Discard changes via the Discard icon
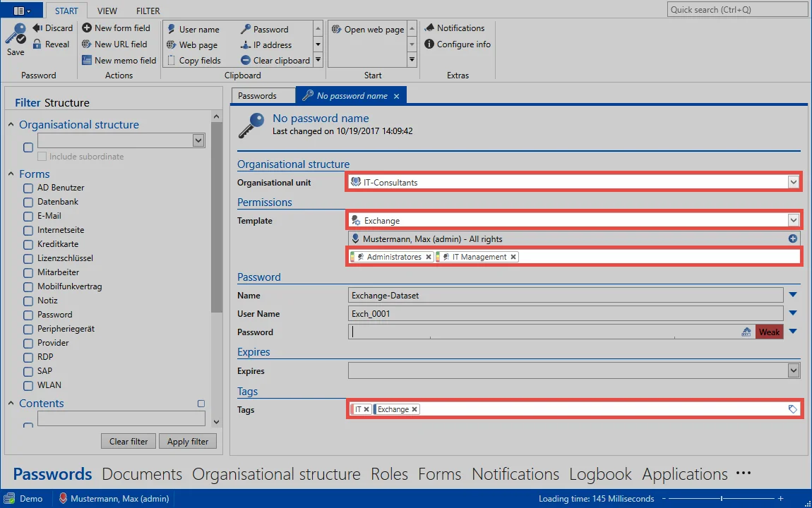The image size is (812, 508). pos(37,28)
